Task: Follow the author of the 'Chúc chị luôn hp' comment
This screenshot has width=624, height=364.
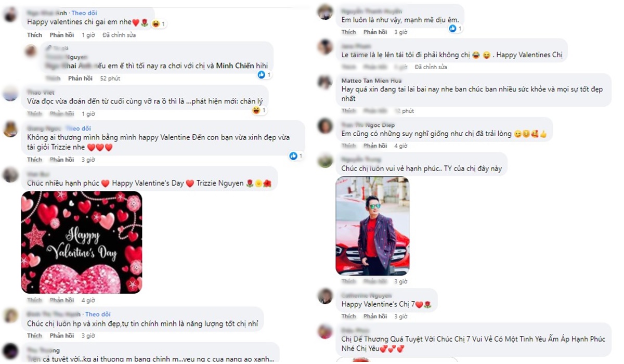Action: tap(98, 314)
